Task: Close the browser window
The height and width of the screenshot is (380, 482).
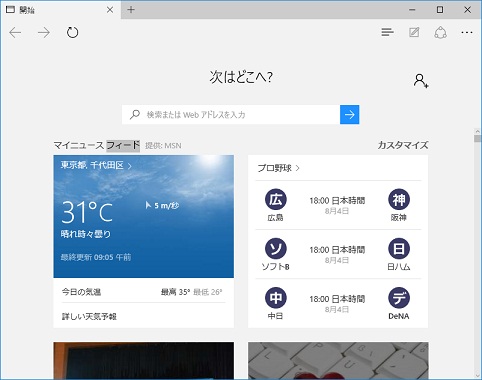Action: pos(468,10)
